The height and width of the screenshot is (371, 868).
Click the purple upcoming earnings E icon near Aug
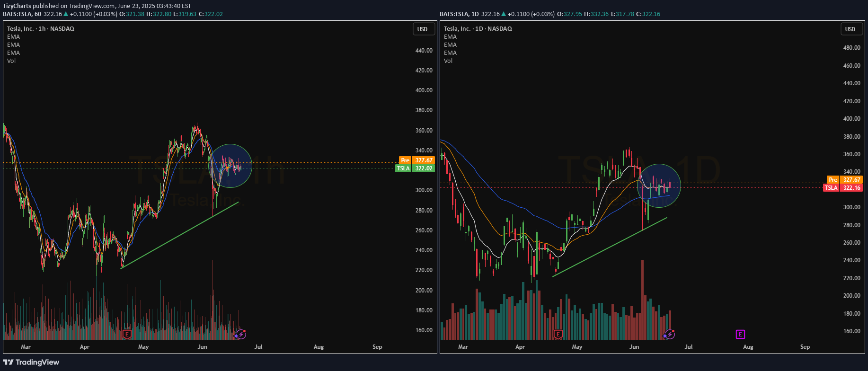740,335
